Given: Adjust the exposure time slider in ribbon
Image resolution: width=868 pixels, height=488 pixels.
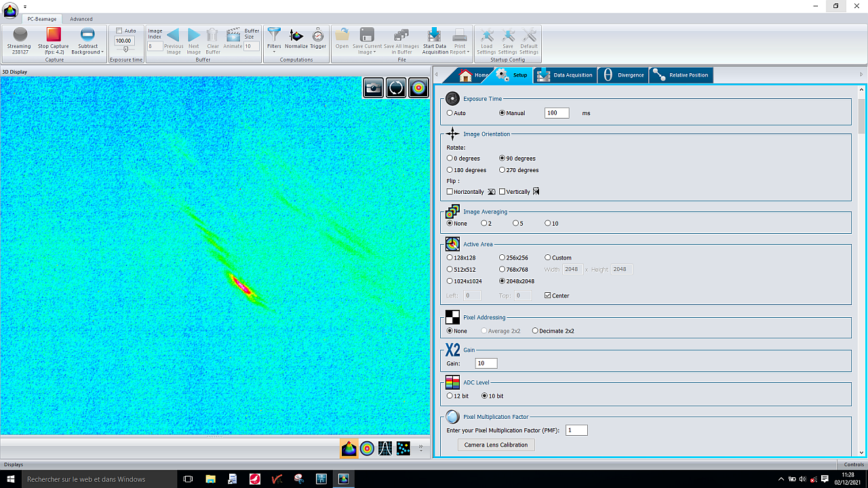Looking at the screenshot, I should coord(125,49).
